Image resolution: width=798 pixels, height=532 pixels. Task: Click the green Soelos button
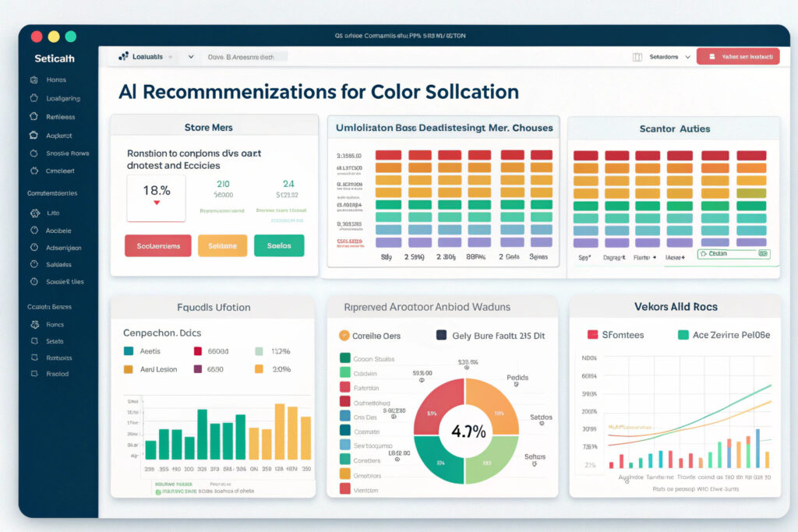coord(279,246)
